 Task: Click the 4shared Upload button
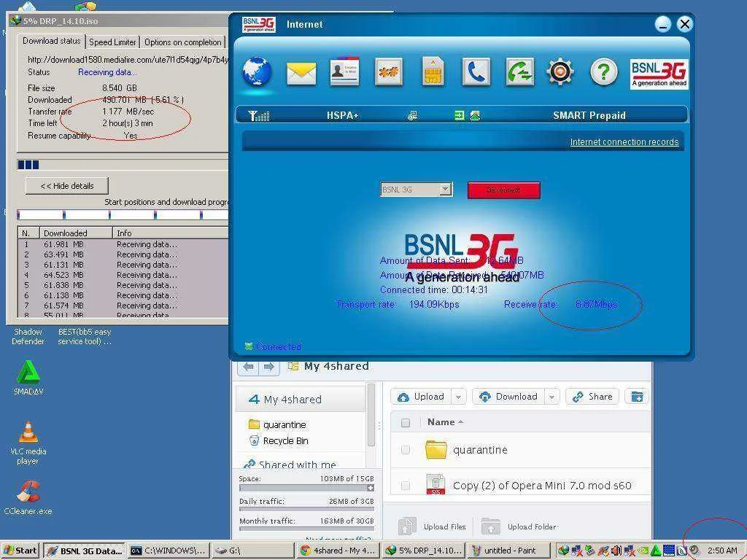coord(421,397)
